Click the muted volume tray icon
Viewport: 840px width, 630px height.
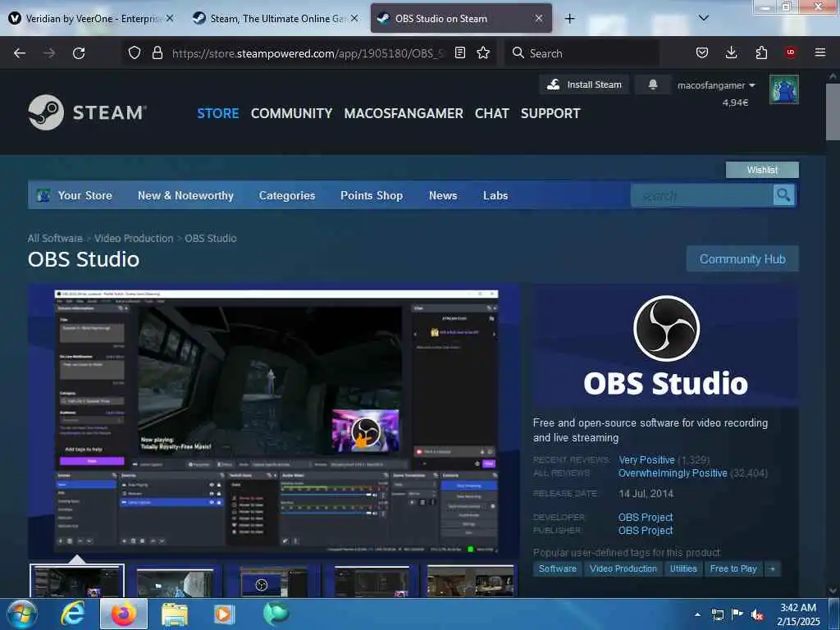click(757, 615)
